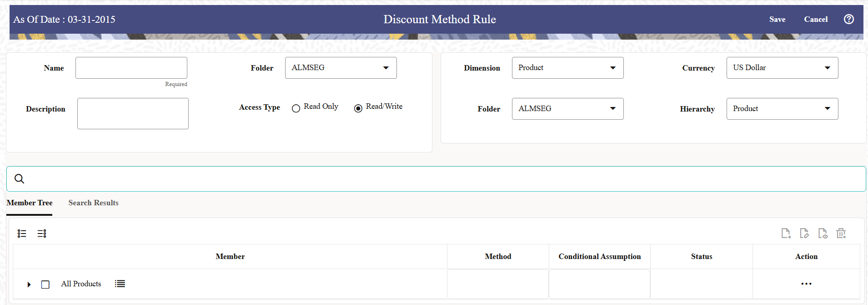Open list icon beside All Products
The width and height of the screenshot is (868, 305).
pyautogui.click(x=120, y=284)
